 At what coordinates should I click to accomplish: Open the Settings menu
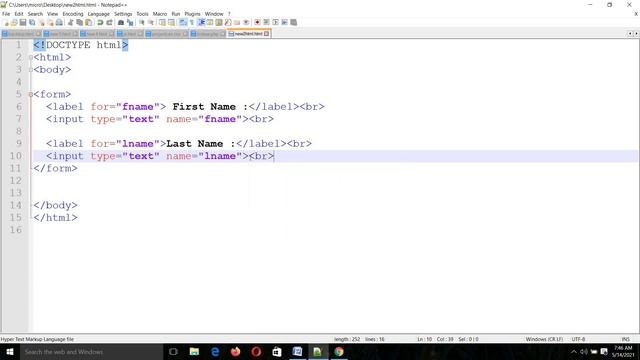click(123, 14)
